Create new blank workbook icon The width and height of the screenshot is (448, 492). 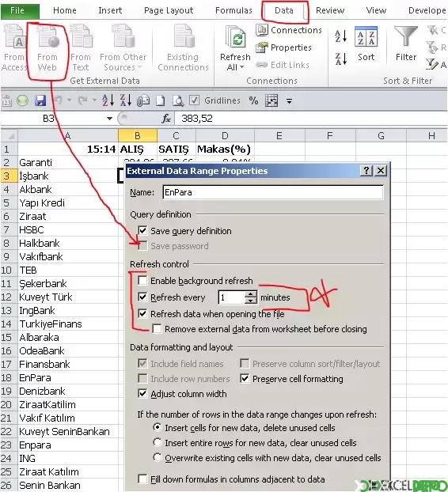point(161,100)
